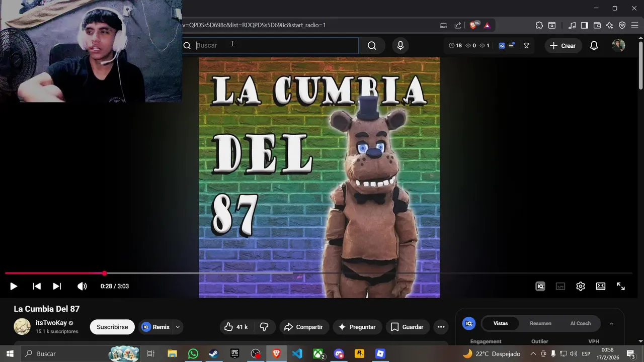This screenshot has height=362, width=644.
Task: Open the ESP language selector
Action: (x=586, y=353)
